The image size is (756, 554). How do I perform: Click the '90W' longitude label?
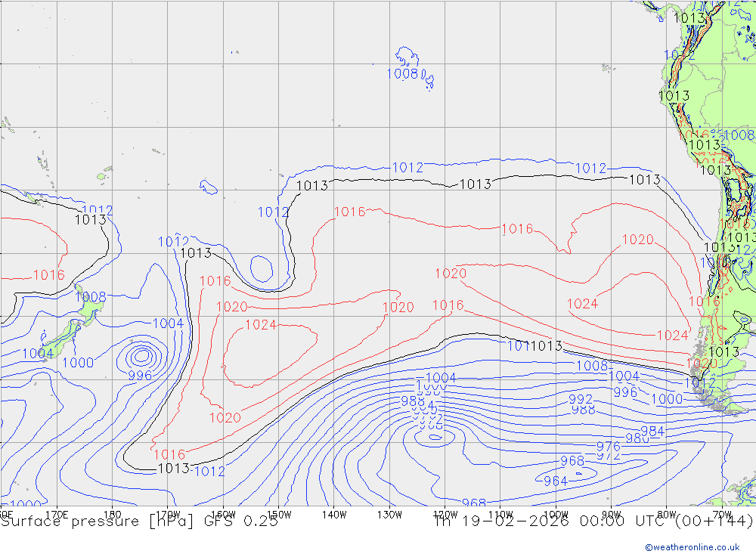[612, 515]
